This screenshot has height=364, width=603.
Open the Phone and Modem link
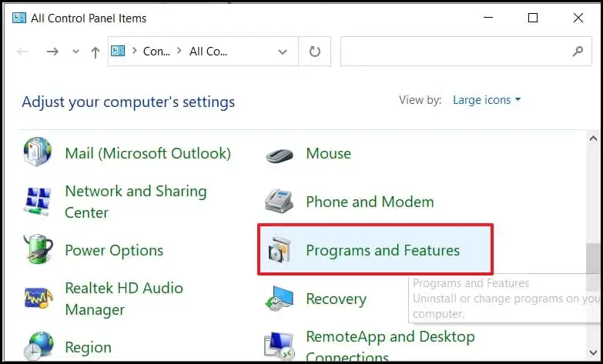click(370, 202)
